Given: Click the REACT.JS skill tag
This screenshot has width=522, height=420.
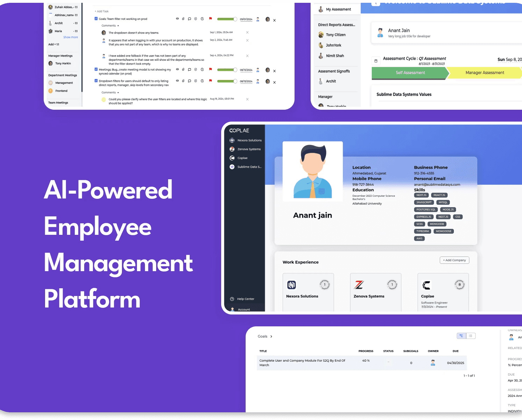Looking at the screenshot, I should (x=439, y=195).
